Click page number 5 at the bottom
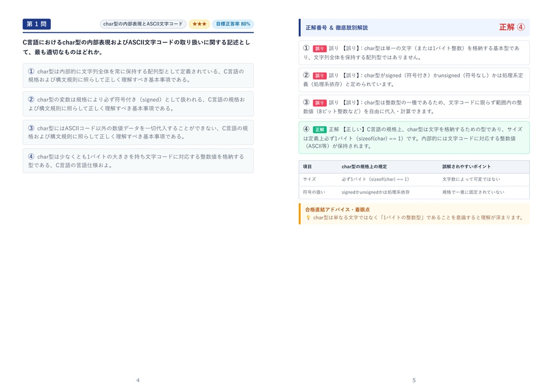 click(x=414, y=380)
